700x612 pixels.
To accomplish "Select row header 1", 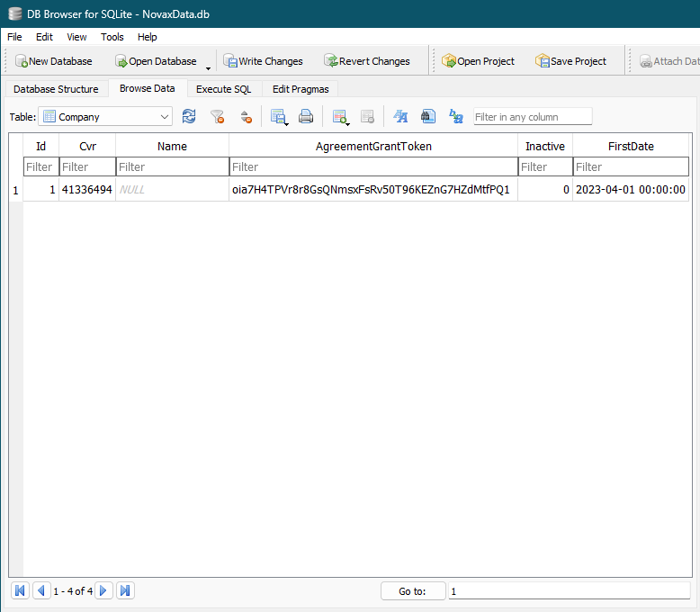I will point(16,190).
